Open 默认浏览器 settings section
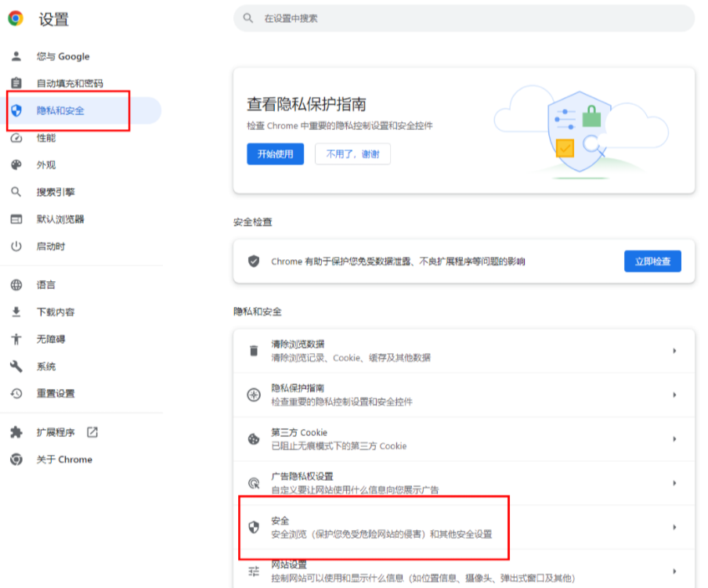 tap(60, 219)
